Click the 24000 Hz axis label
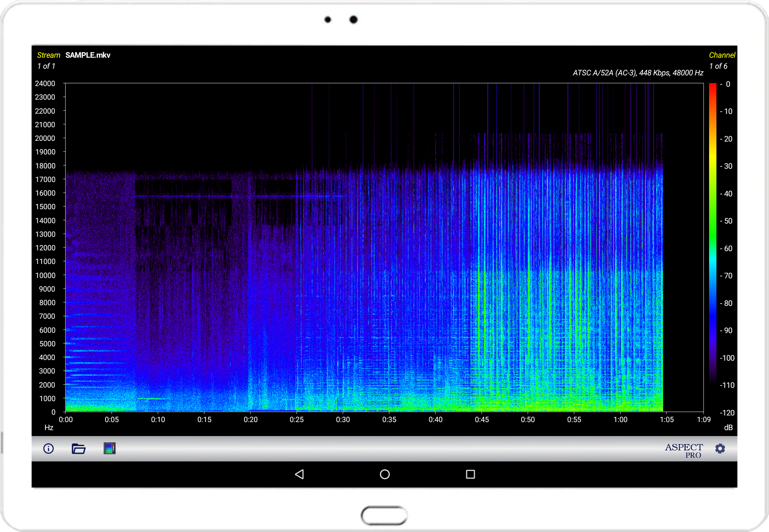 [45, 83]
